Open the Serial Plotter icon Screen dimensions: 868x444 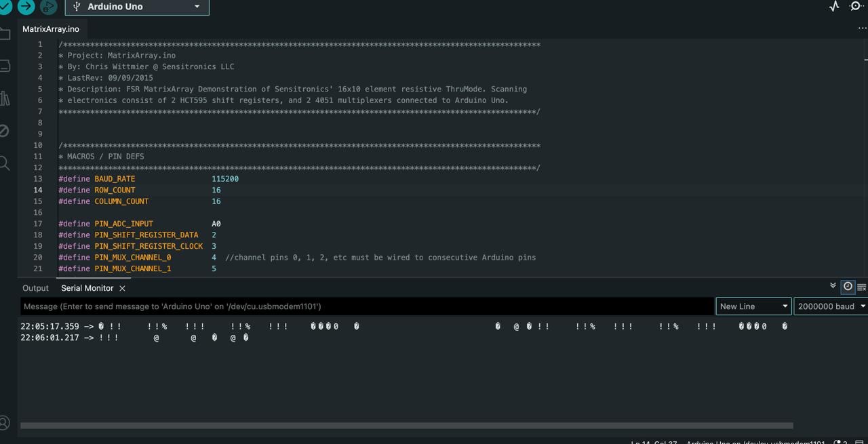[x=833, y=6]
